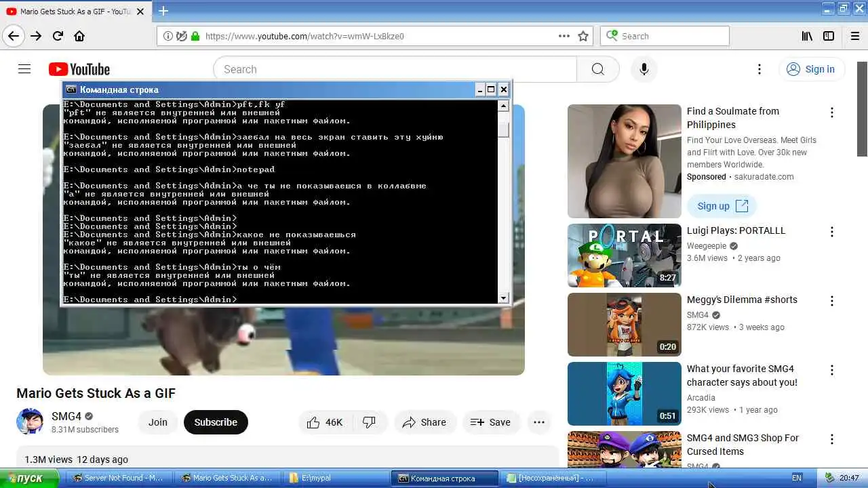
Task: Open page actions three-dot menu in address bar
Action: coord(564,36)
